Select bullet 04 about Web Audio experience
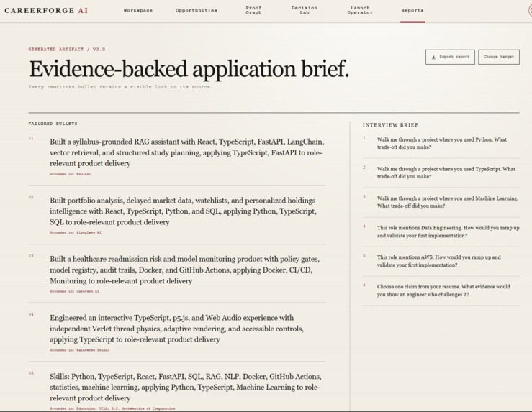Image resolution: width=532 pixels, height=412 pixels. [177, 329]
